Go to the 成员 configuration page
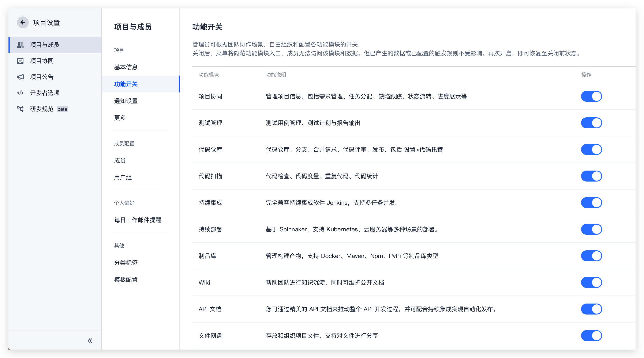 120,160
